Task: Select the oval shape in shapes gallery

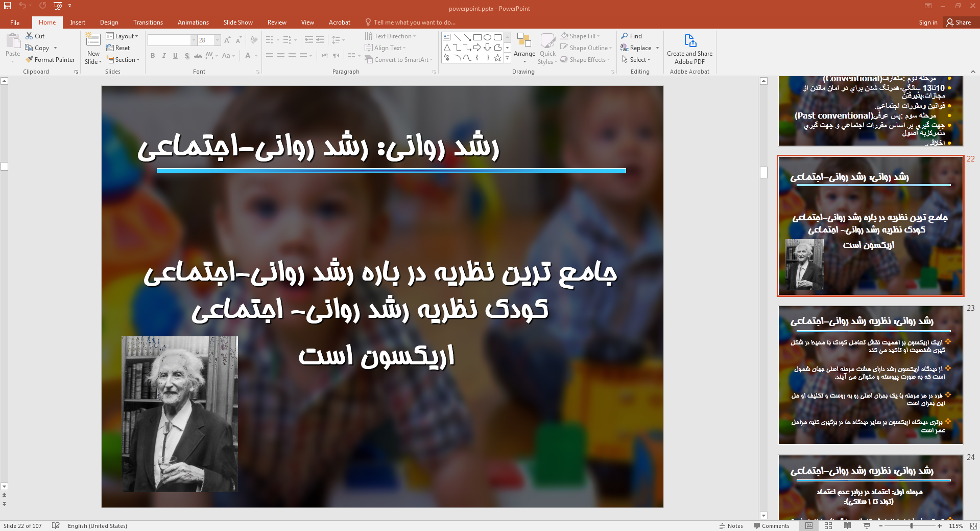Action: tap(487, 37)
